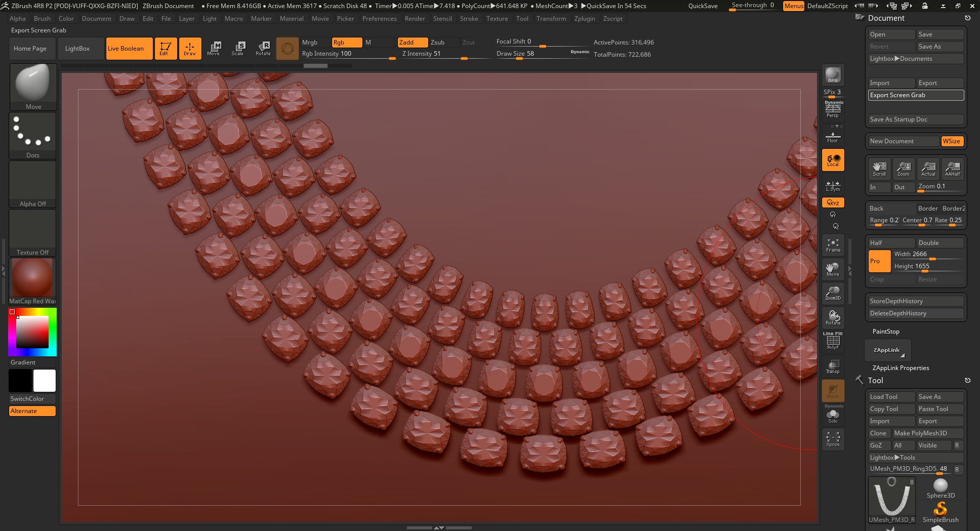Enable the Zsub button
980x531 pixels.
point(444,43)
